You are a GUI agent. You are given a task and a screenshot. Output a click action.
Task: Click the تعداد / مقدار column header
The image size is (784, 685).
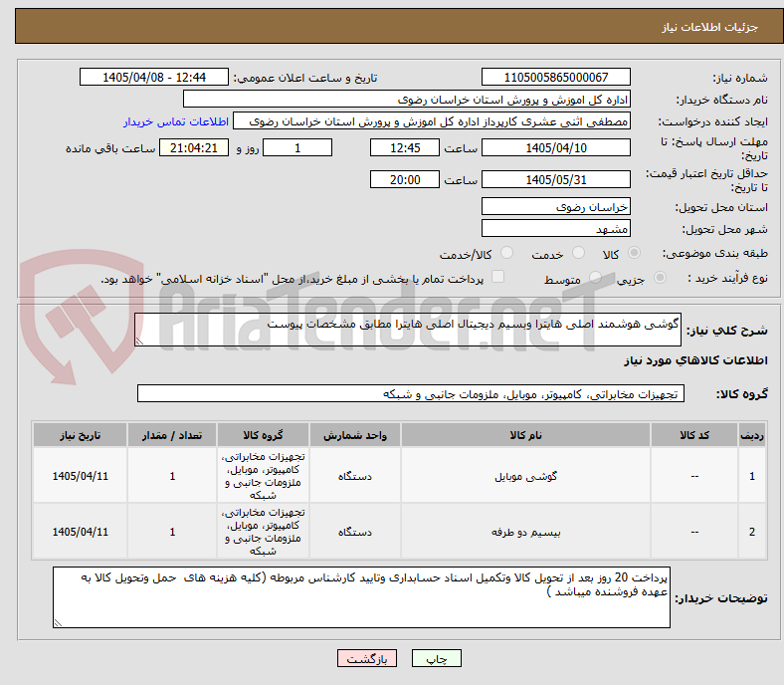[172, 435]
